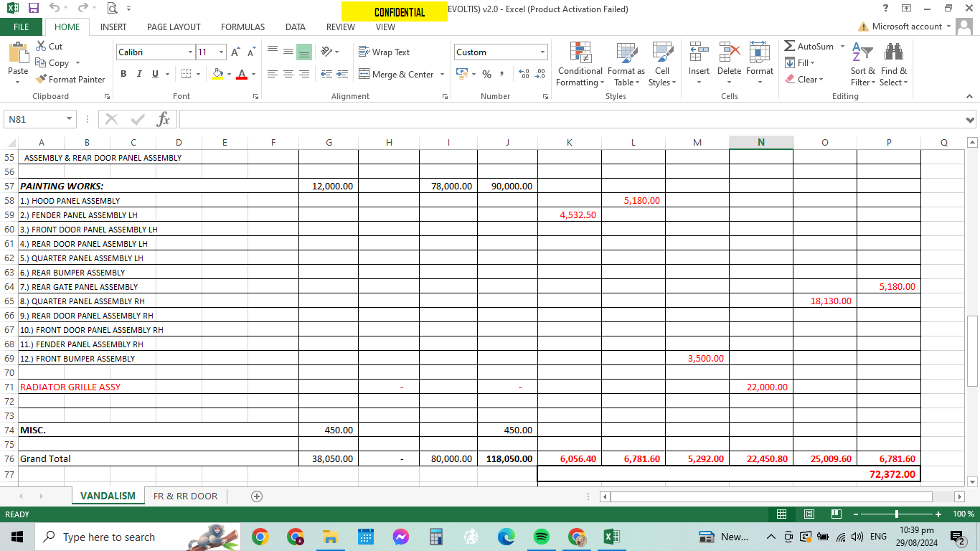
Task: Toggle Bold formatting
Action: [x=123, y=74]
